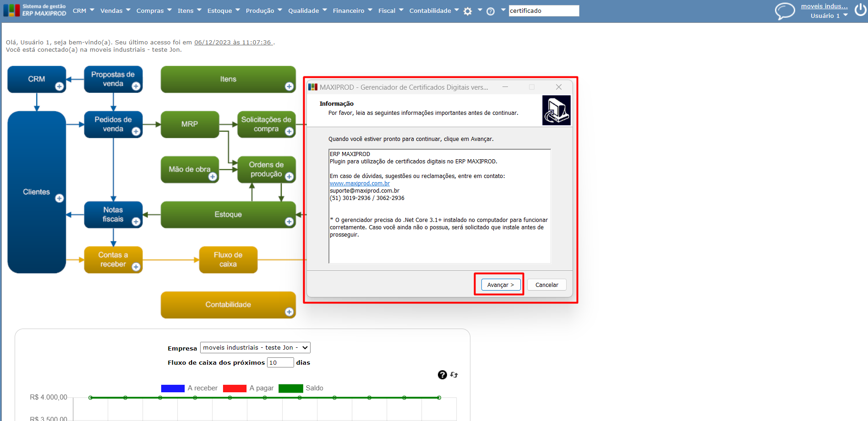868x421 pixels.
Task: Click the power logout icon
Action: click(x=860, y=10)
